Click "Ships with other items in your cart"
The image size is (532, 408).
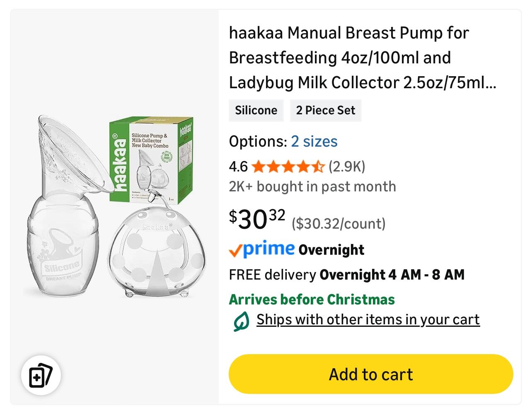(368, 319)
